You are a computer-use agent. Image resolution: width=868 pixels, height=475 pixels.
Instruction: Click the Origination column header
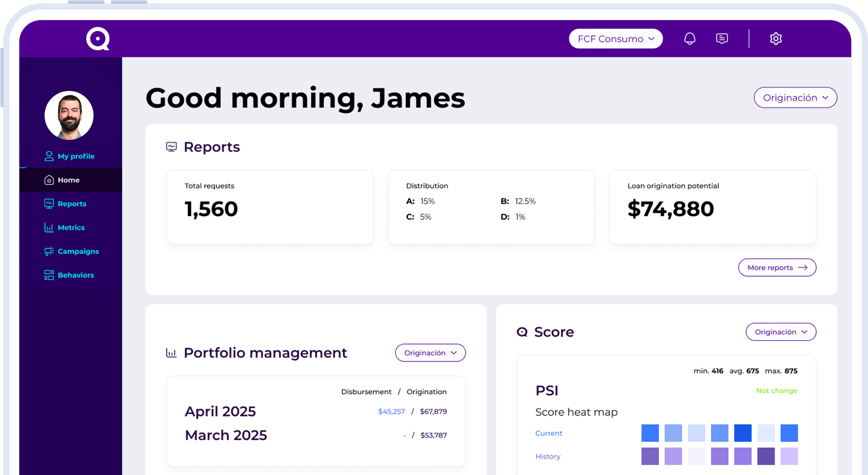click(427, 392)
